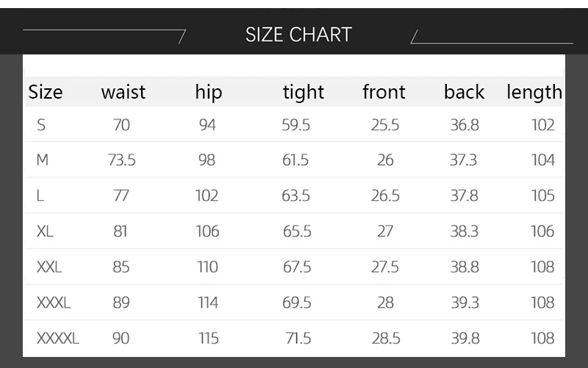588x368 pixels.
Task: Click the SIZE CHART title text
Action: coord(298,35)
